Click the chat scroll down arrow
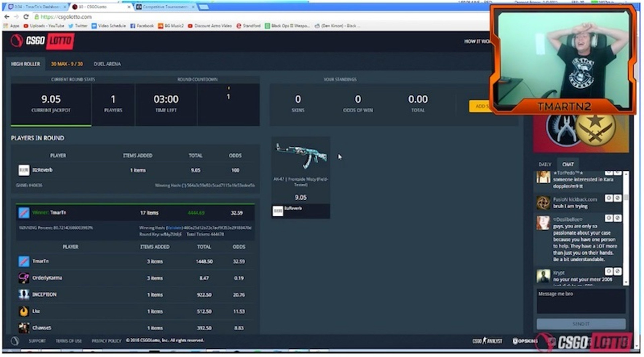 (x=626, y=283)
